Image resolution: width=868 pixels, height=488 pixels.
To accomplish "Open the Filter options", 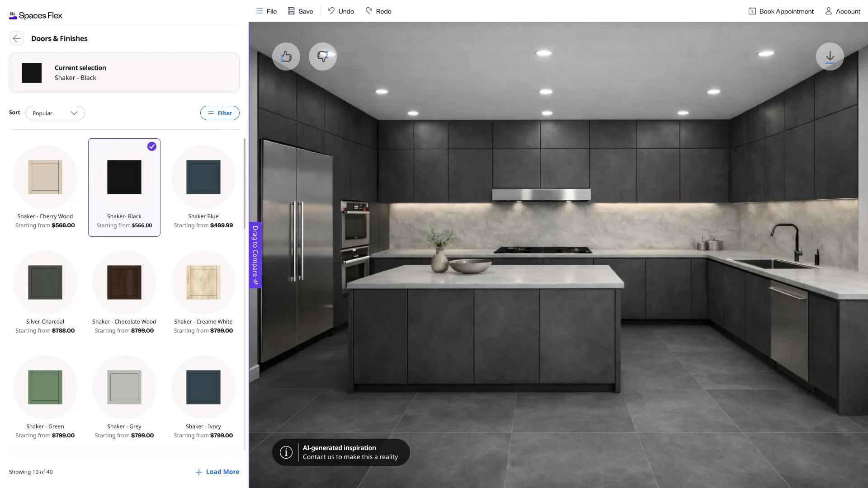I will coord(220,113).
